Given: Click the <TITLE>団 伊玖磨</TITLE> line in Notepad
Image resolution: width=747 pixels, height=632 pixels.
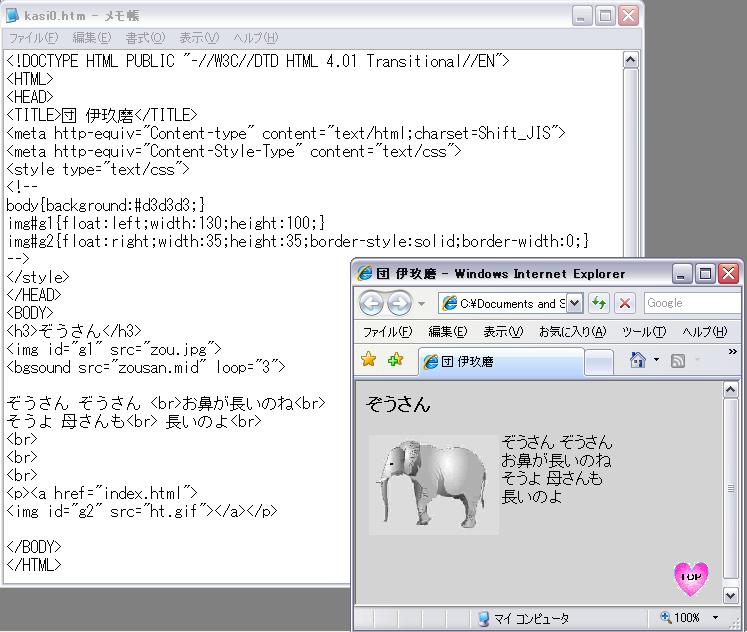Looking at the screenshot, I should tap(102, 115).
